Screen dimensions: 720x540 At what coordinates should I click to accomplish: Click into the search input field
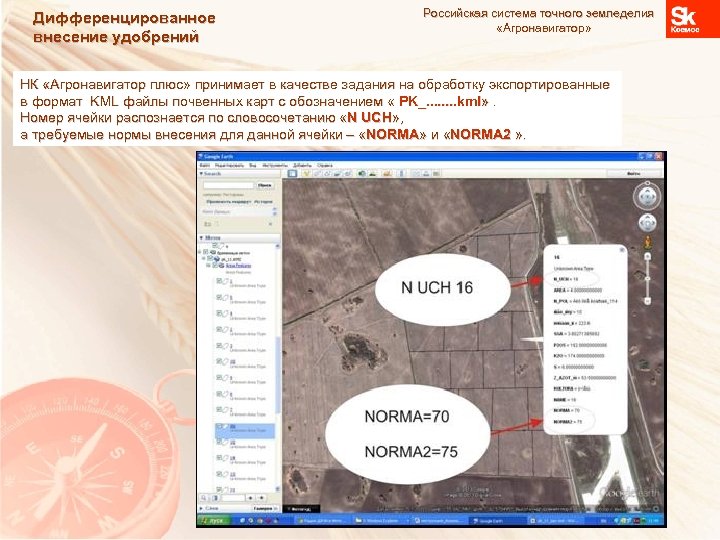(229, 185)
